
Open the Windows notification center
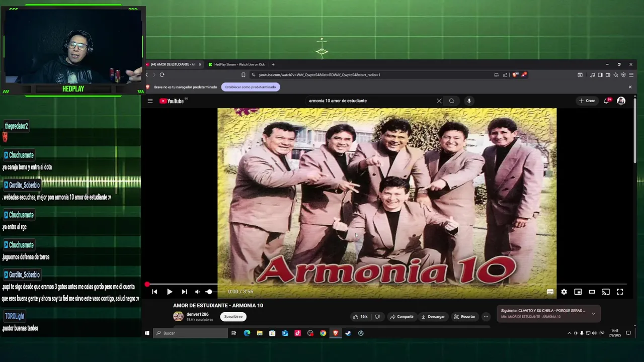pyautogui.click(x=628, y=333)
